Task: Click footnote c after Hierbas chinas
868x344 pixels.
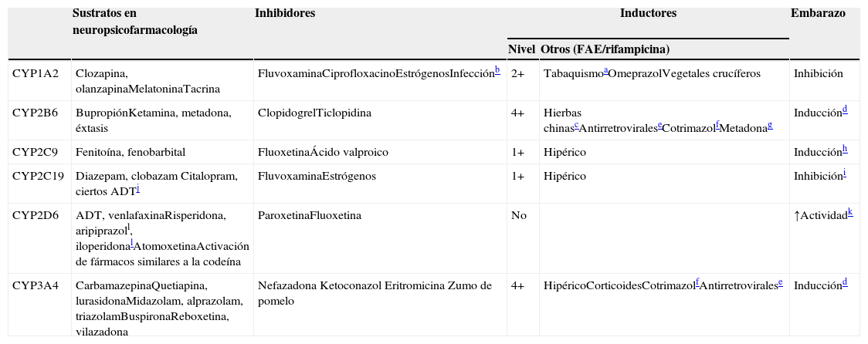Action: click(577, 123)
